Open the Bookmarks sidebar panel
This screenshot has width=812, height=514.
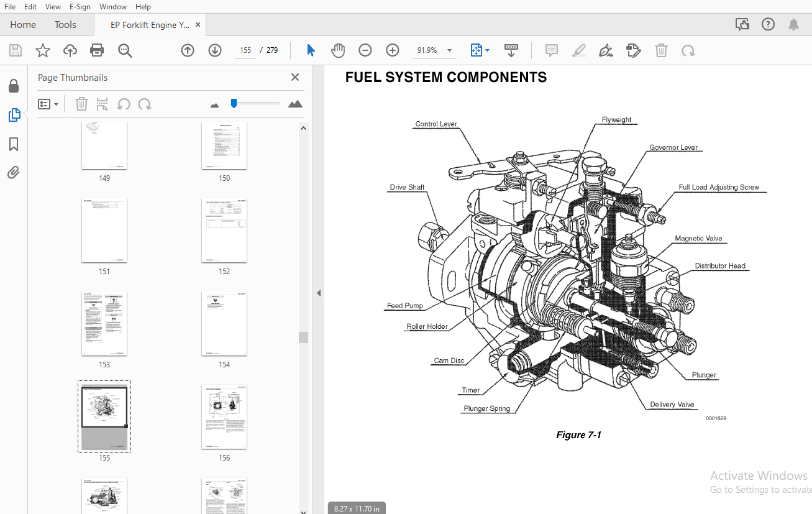click(14, 144)
